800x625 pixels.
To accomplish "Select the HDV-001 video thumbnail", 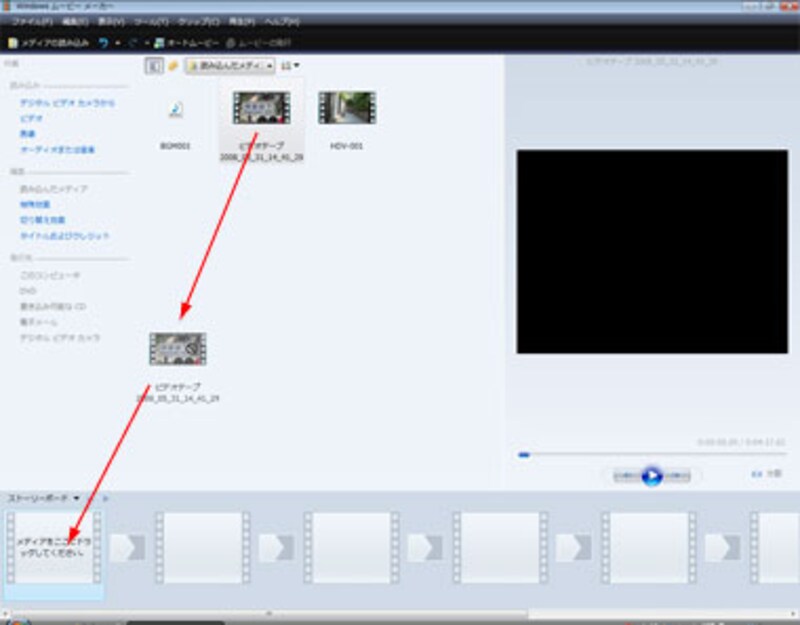I will [346, 108].
